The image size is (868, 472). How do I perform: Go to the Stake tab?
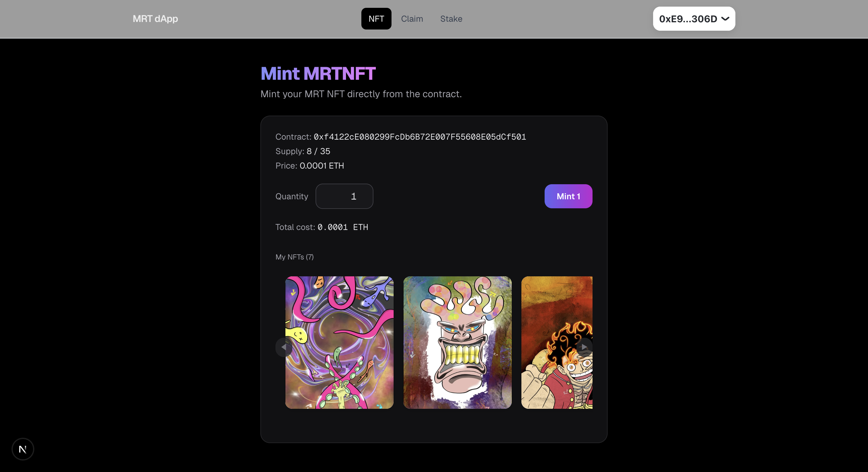[451, 19]
